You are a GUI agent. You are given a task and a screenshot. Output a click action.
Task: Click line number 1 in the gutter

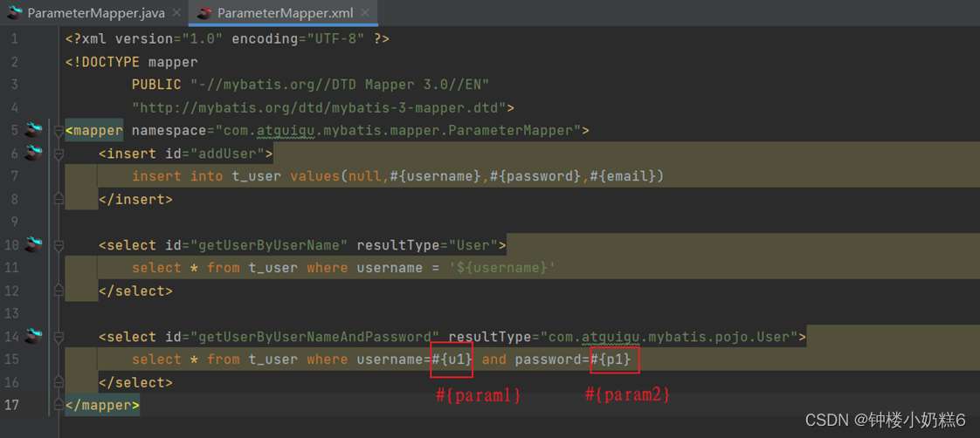tap(14, 38)
